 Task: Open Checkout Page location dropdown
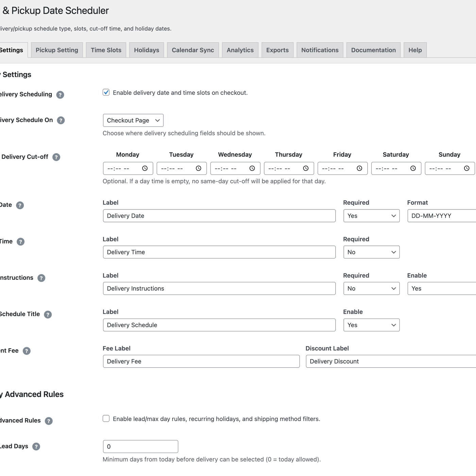[x=133, y=120]
